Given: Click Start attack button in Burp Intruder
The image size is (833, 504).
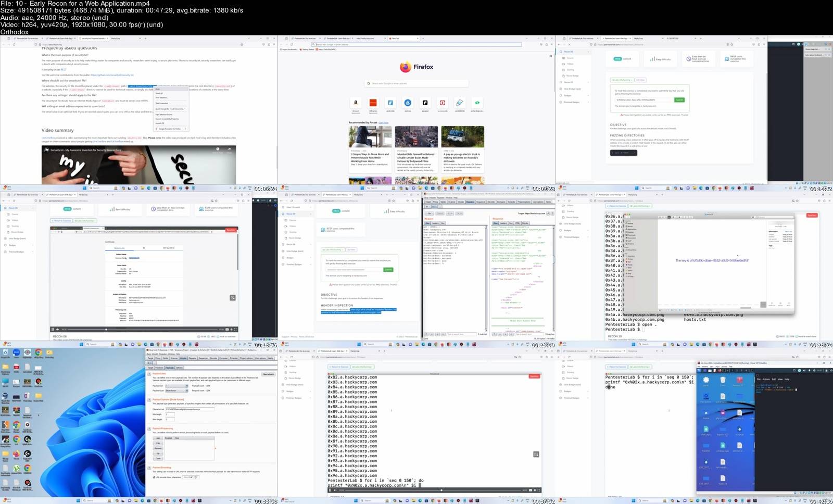Looking at the screenshot, I should (269, 374).
